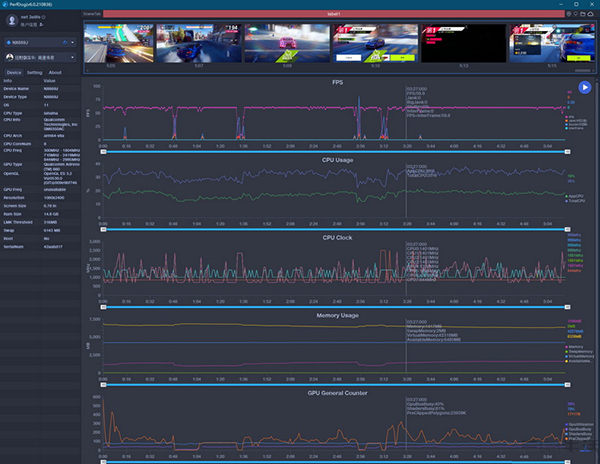Click the location pin icon in top-right toolbar

pyautogui.click(x=569, y=14)
